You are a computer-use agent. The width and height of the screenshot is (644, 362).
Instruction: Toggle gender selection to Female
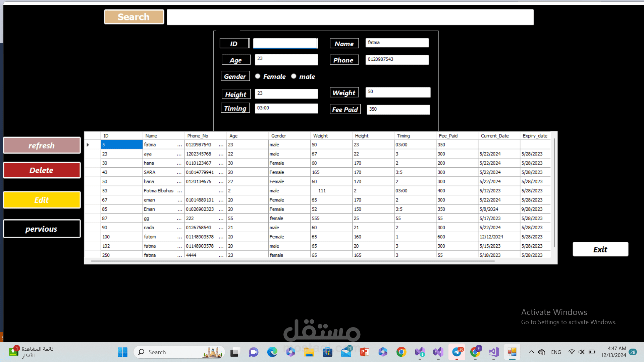[x=258, y=76]
